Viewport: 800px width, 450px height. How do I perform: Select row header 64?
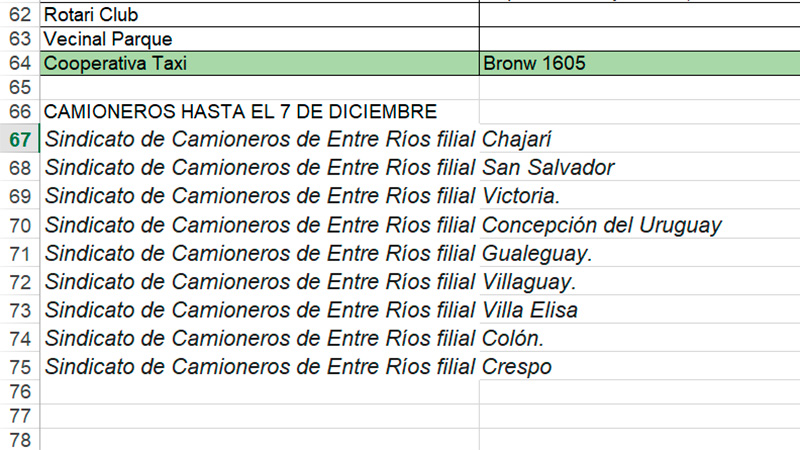[x=19, y=63]
